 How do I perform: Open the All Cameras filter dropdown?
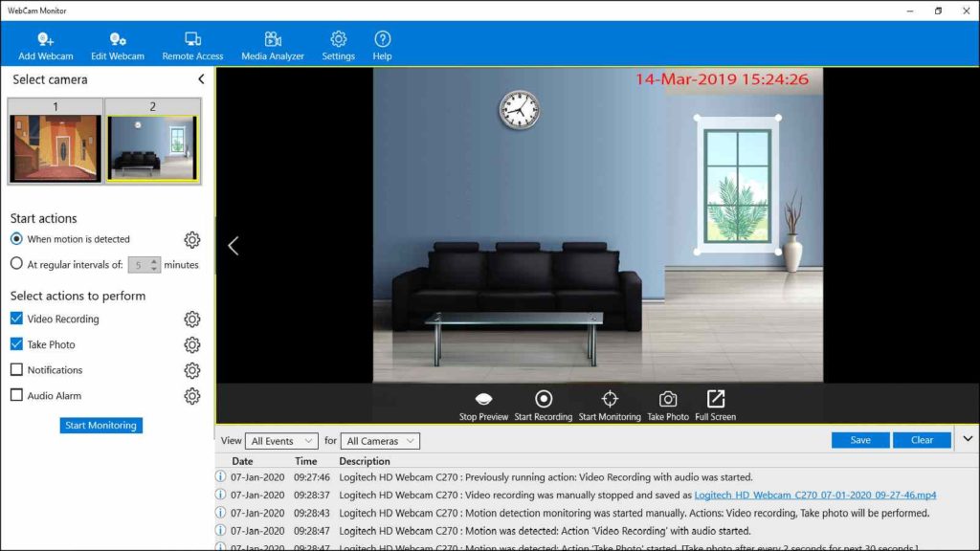[x=380, y=441]
